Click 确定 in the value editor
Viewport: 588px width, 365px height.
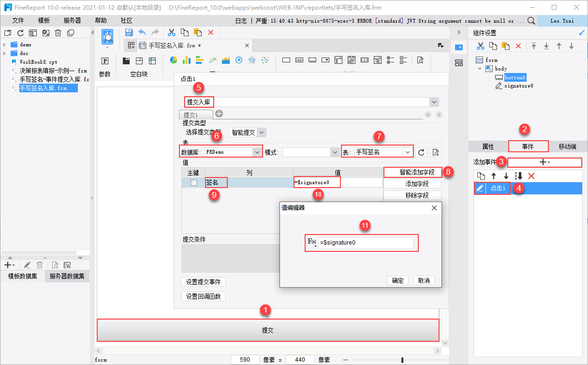click(397, 280)
